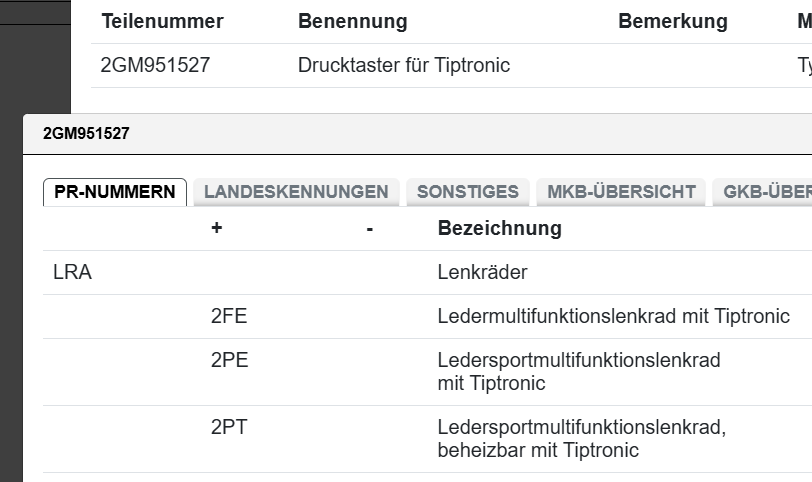Select PR number 2PT
Image resolution: width=812 pixels, height=482 pixels.
[x=229, y=427]
